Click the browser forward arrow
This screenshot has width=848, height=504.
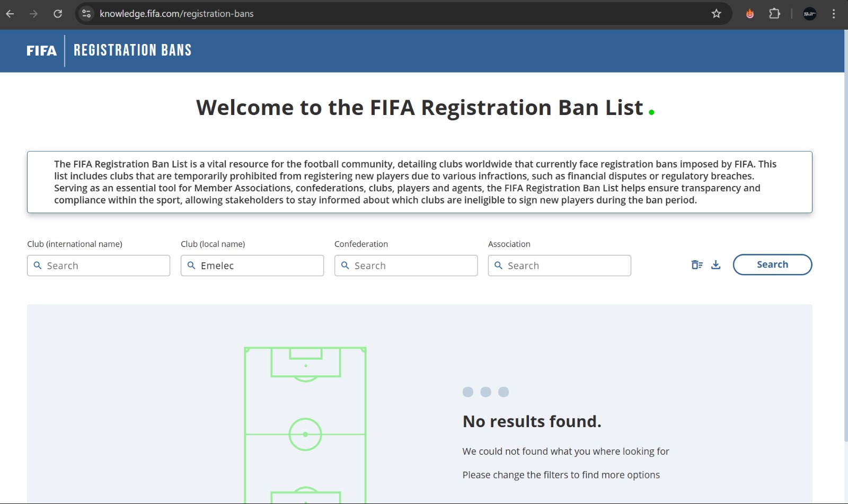point(34,14)
